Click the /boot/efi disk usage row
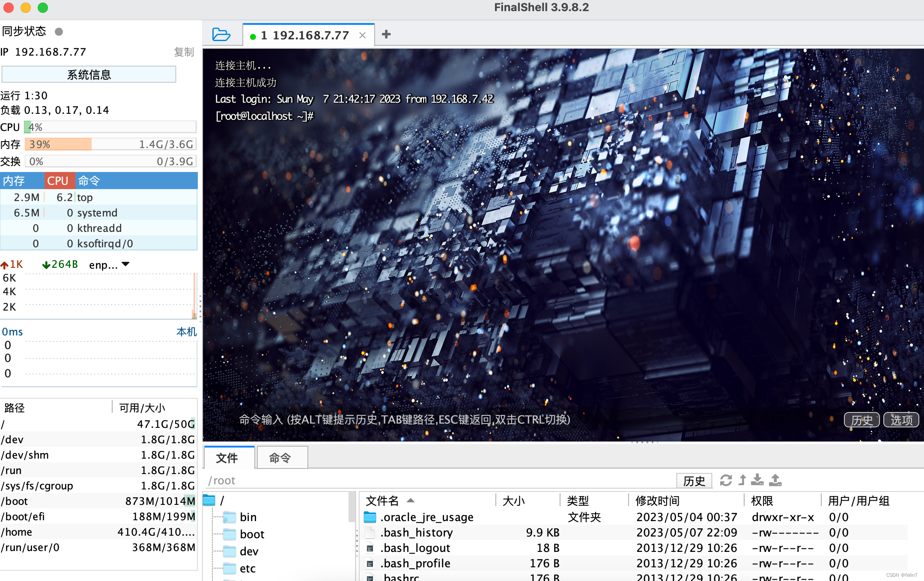This screenshot has width=924, height=581. [98, 516]
